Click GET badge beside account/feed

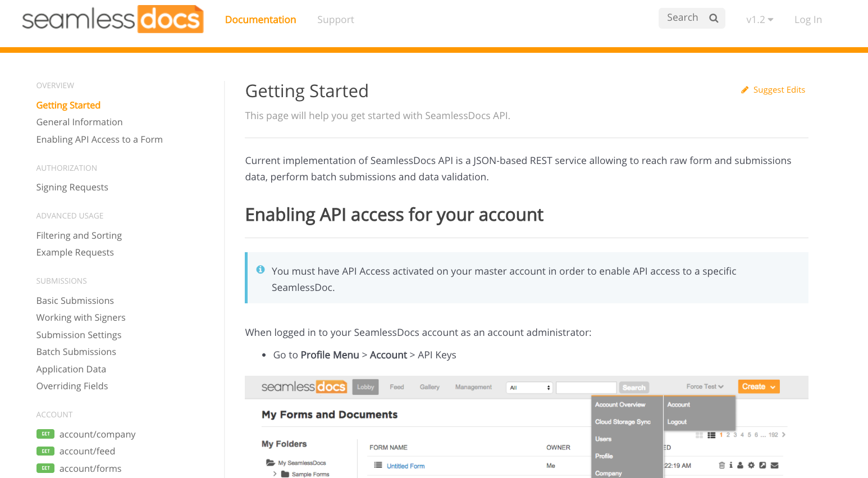45,451
